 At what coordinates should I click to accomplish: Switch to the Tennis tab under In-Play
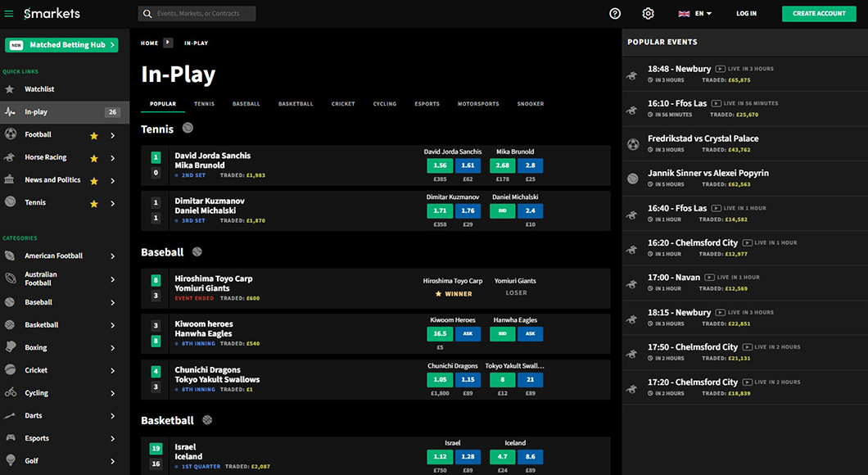coord(204,104)
